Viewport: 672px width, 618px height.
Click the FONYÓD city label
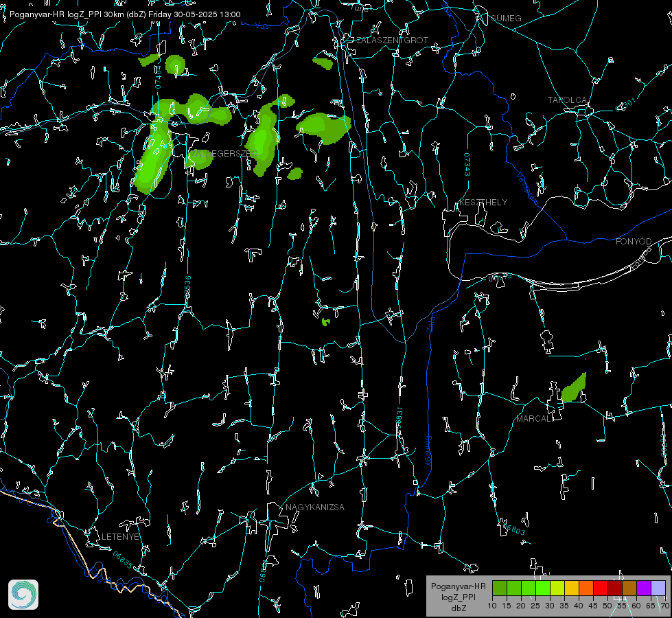tap(634, 242)
